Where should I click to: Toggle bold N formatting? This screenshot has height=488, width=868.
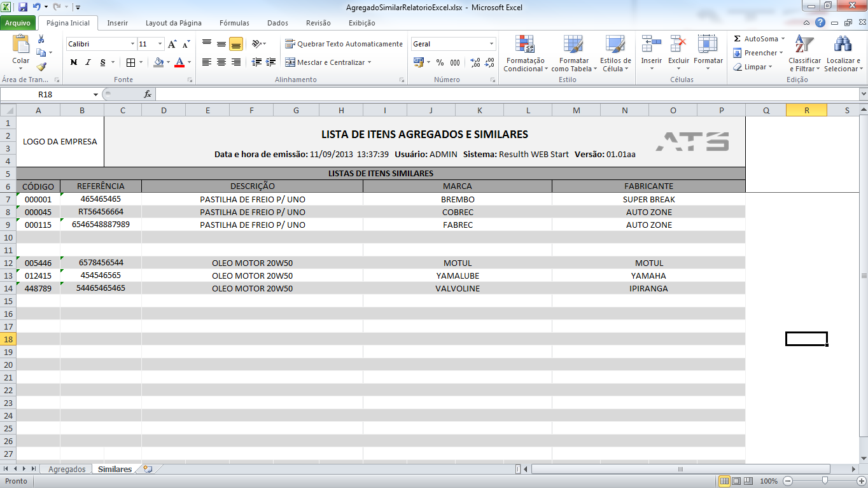(x=74, y=62)
